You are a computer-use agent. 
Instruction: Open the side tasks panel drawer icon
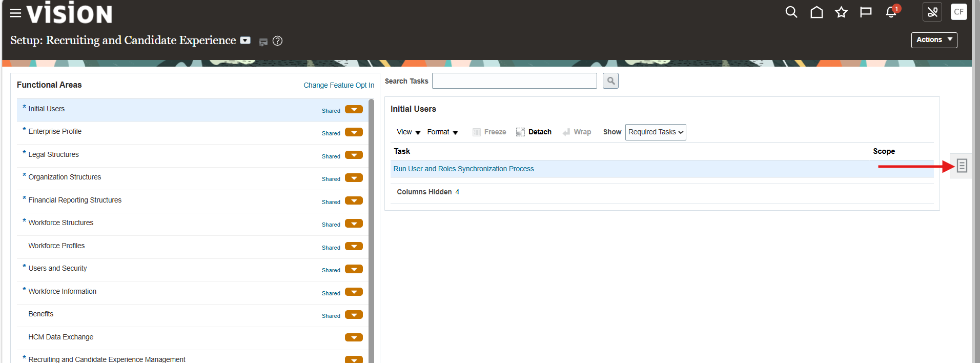point(962,166)
